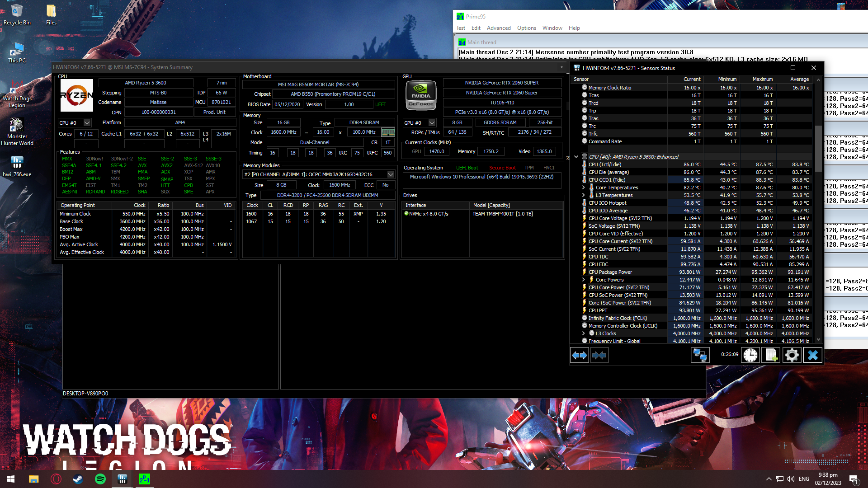Click the expand-layout double arrows icon in Sensors Status

pyautogui.click(x=580, y=356)
